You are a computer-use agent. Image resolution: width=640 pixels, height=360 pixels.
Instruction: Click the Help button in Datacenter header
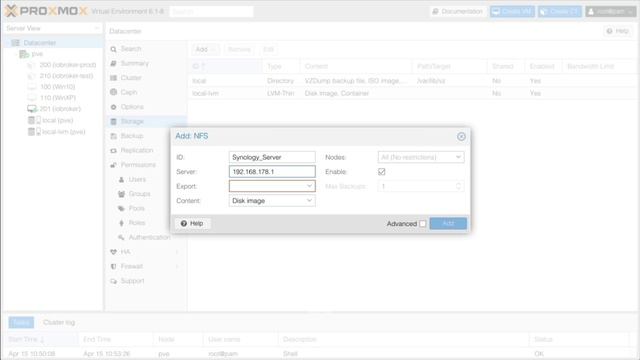618,31
